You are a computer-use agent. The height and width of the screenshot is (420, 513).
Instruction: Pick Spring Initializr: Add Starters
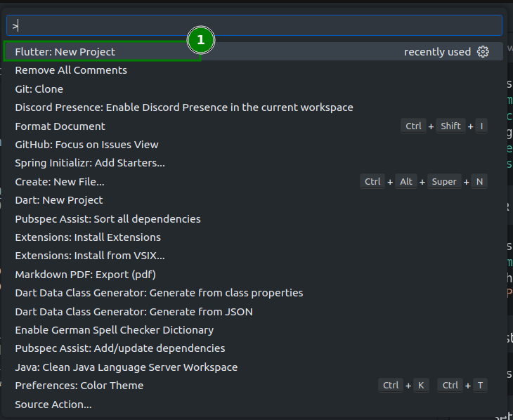coord(90,163)
